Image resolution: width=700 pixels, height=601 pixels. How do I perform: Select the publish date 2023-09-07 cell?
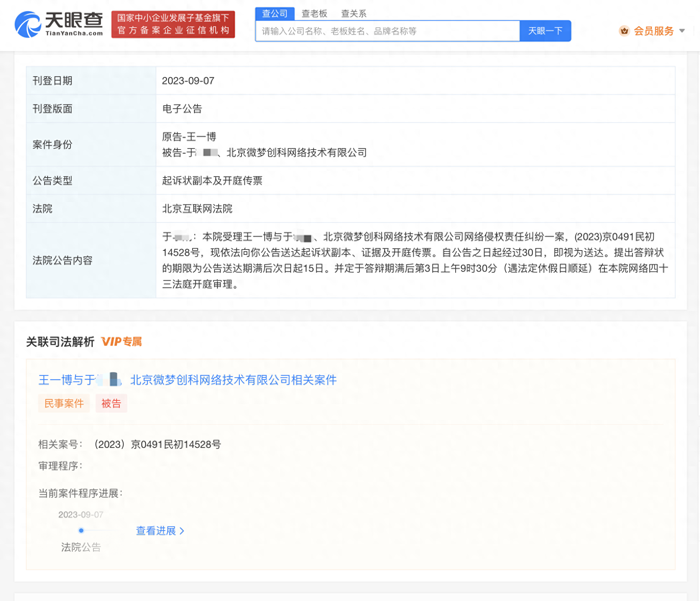pyautogui.click(x=415, y=81)
